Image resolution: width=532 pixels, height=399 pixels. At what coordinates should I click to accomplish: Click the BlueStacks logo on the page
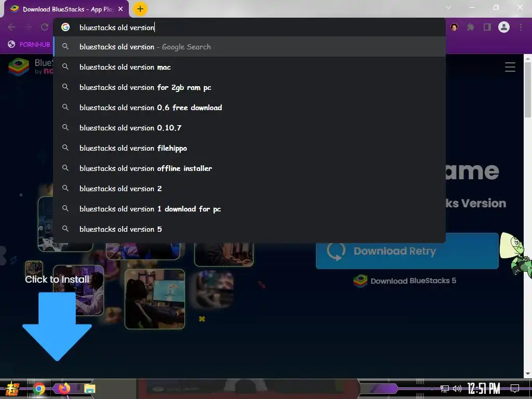(x=19, y=67)
